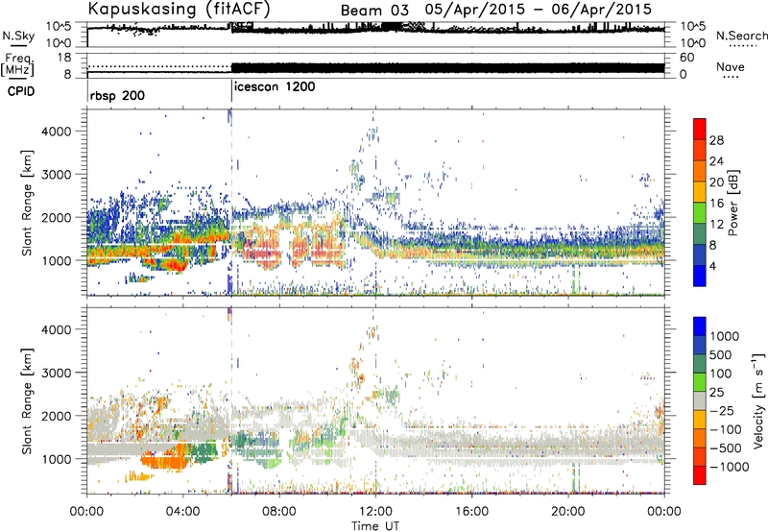Click the "icescan 1200" control program label

(x=275, y=87)
